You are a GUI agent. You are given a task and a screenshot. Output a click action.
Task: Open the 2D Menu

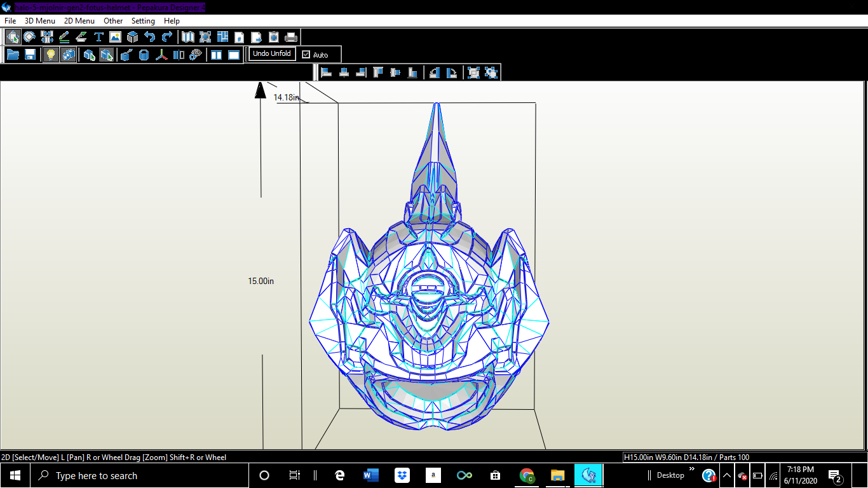79,21
